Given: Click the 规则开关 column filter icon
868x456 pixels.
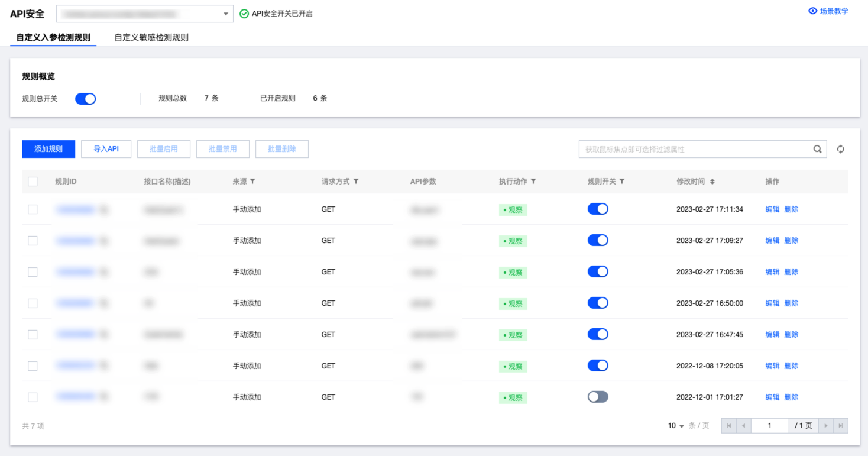Looking at the screenshot, I should (x=622, y=182).
